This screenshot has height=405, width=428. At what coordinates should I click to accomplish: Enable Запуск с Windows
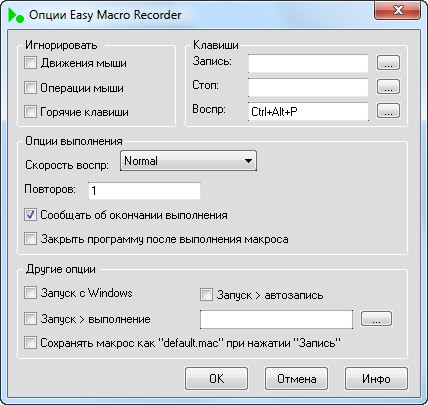click(30, 293)
